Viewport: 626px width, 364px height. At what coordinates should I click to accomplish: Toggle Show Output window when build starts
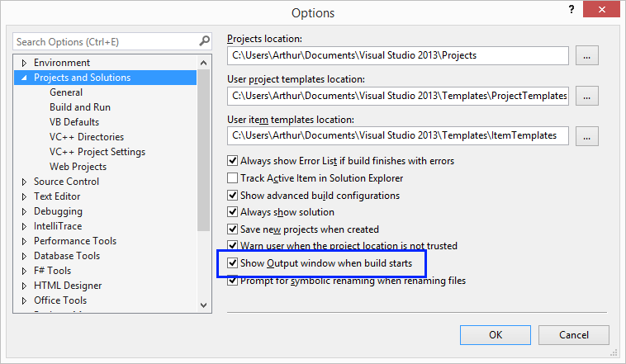click(233, 263)
